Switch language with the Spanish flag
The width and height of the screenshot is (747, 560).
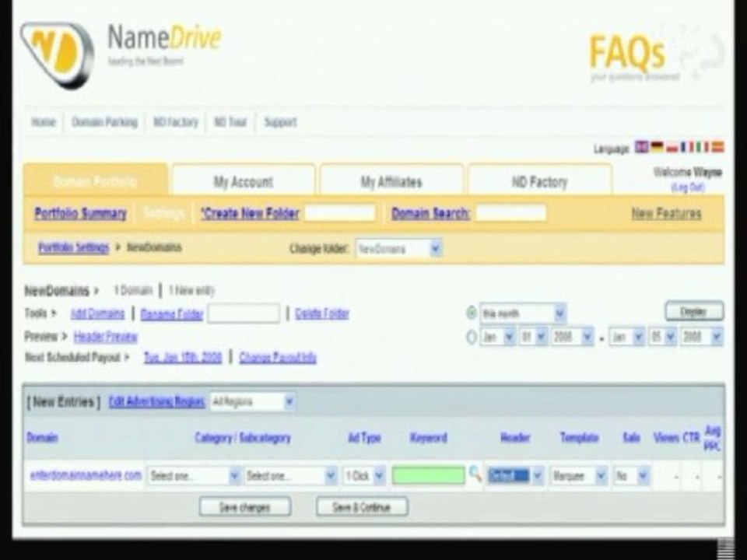click(717, 147)
